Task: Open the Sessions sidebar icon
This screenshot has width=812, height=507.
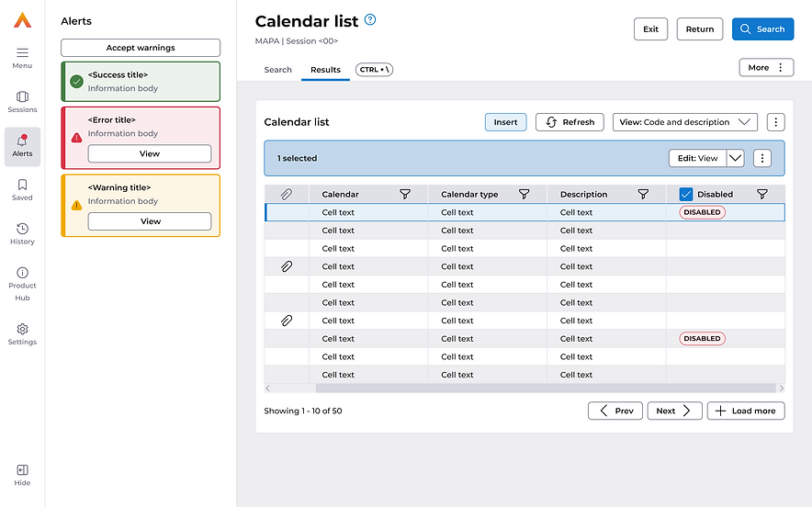Action: coord(22,96)
